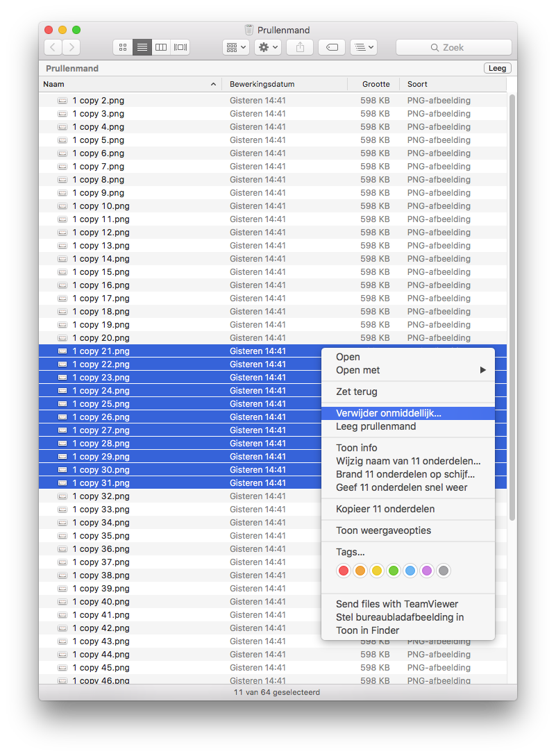This screenshot has height=756, width=556.
Task: Choose Verwijder onmiddellijk… menu entry
Action: 408,413
